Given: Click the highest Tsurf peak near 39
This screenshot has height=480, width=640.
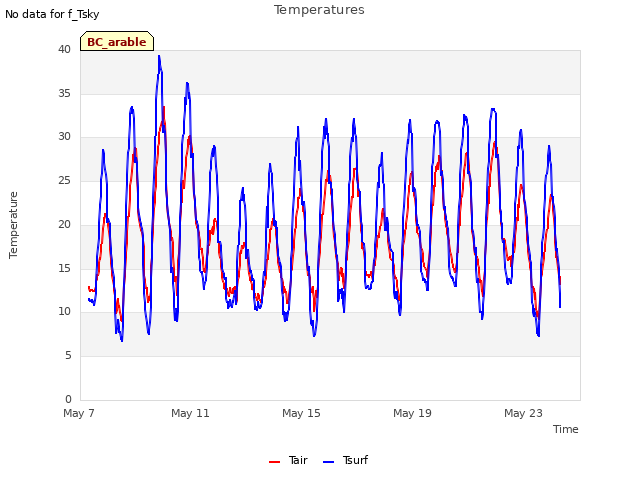Looking at the screenshot, I should tap(159, 56).
